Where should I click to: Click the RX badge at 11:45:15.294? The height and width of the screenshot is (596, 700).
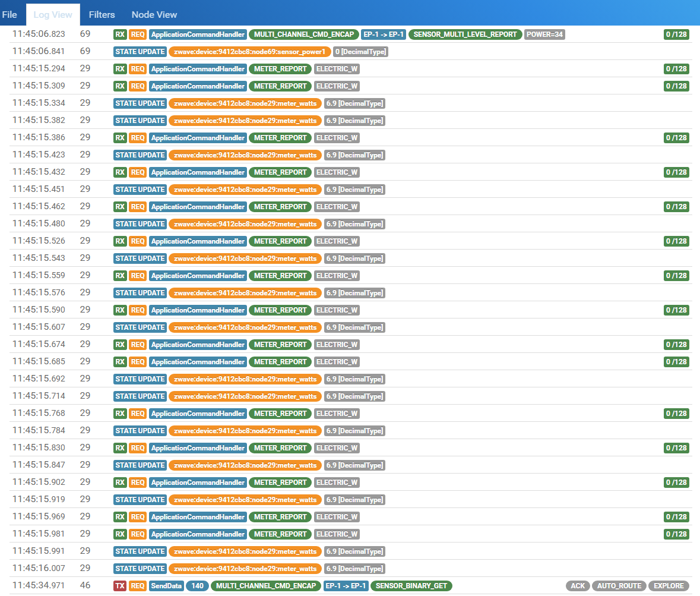(x=120, y=69)
